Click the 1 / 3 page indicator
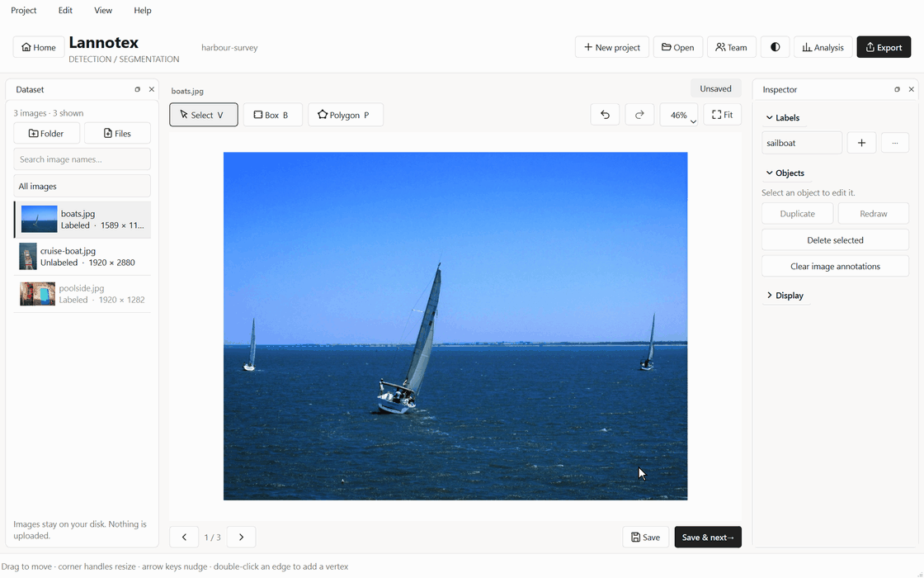Image resolution: width=924 pixels, height=578 pixels. [213, 538]
